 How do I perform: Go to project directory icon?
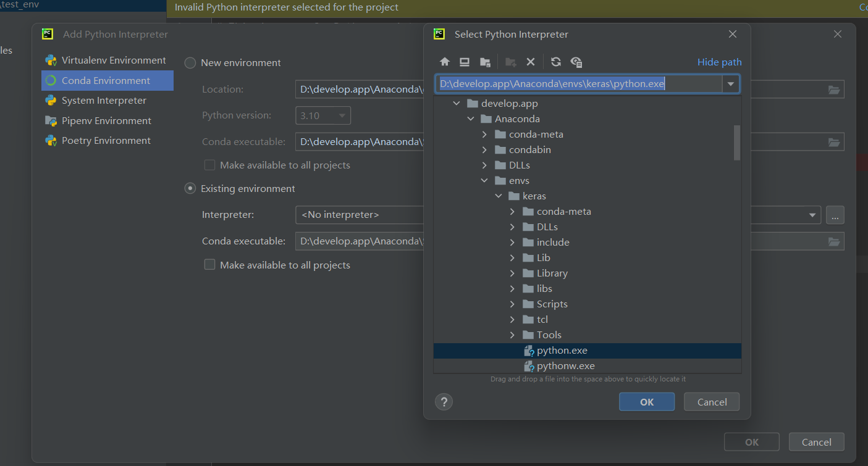485,62
